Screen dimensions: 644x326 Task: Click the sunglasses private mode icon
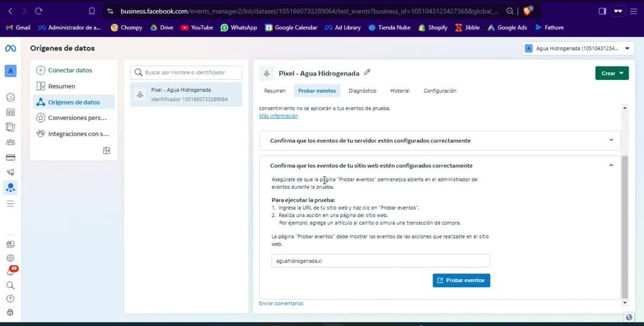[x=619, y=11]
